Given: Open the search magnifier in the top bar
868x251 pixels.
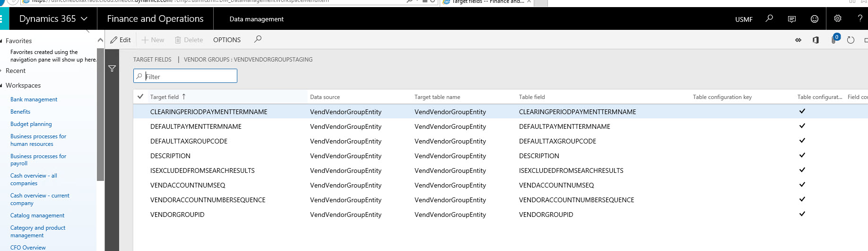Looking at the screenshot, I should pos(769,18).
